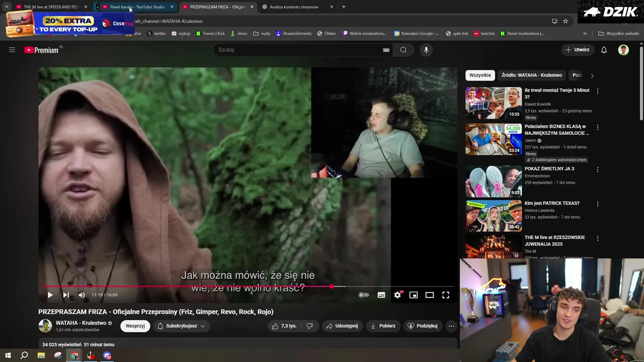Click the Utwórz create button
Image resolution: width=644 pixels, height=362 pixels.
click(x=577, y=50)
